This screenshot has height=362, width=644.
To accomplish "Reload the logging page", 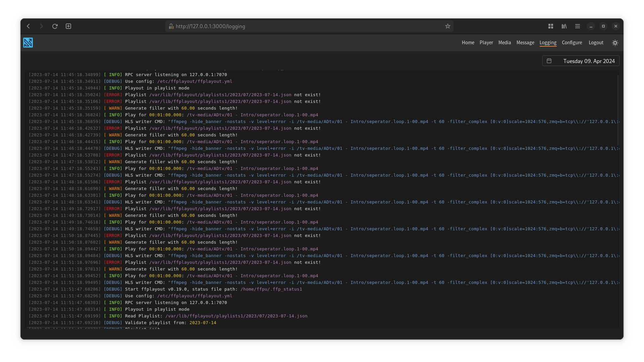I will pos(55,26).
